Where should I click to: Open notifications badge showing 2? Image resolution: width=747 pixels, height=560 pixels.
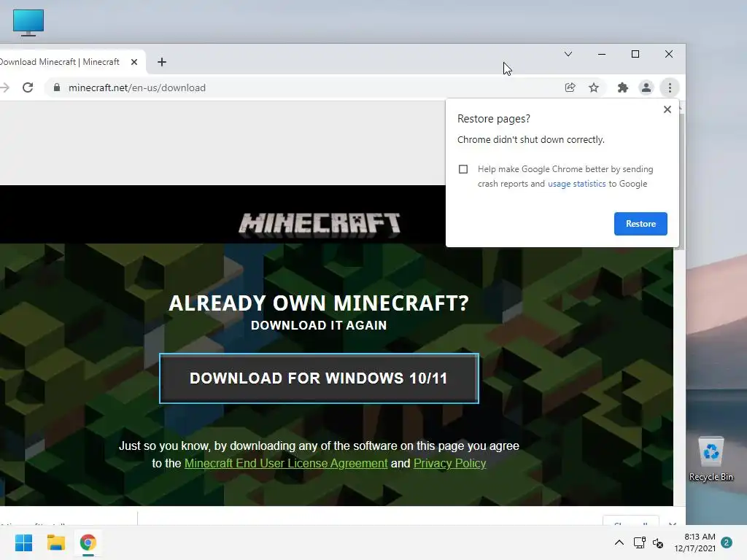[727, 542]
